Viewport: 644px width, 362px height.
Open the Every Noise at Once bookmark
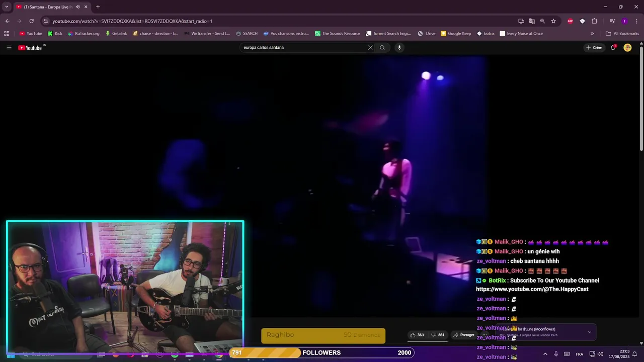(521, 34)
